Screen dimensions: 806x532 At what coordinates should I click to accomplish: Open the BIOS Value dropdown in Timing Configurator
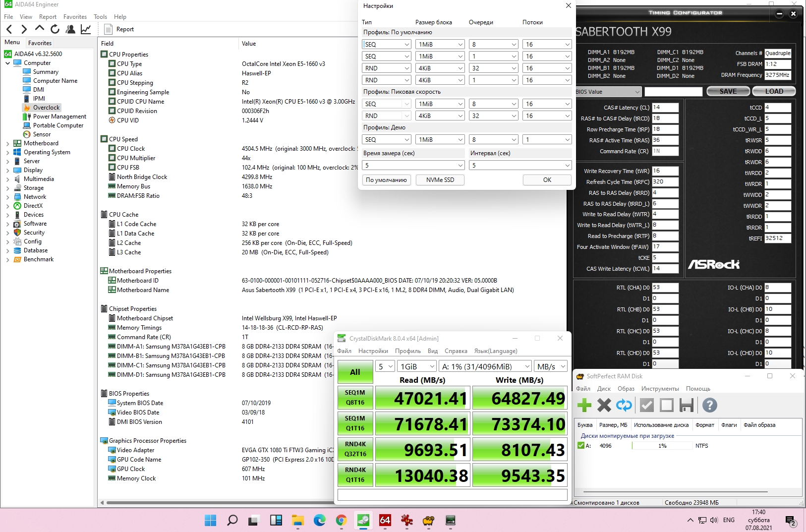click(609, 92)
